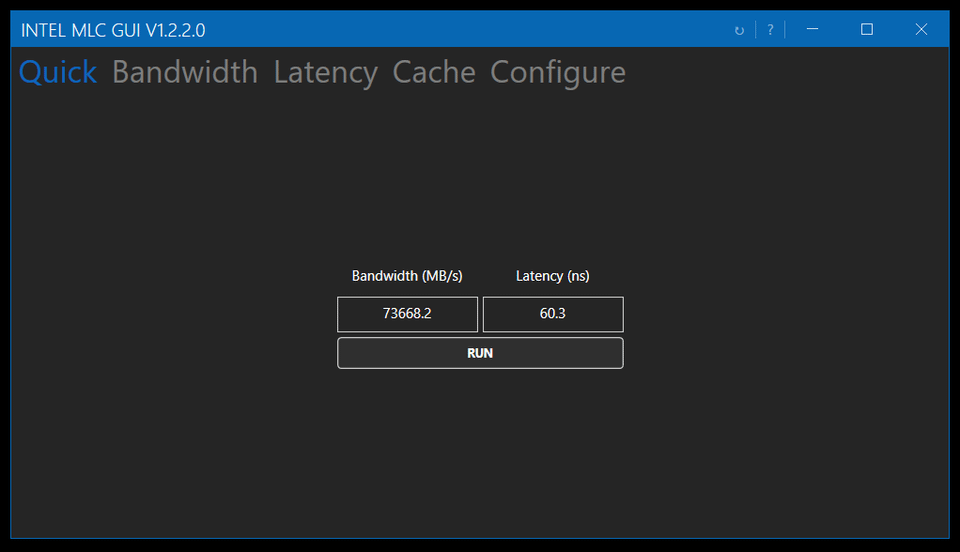Image resolution: width=960 pixels, height=552 pixels.
Task: Open the Latency tab
Action: pos(325,72)
